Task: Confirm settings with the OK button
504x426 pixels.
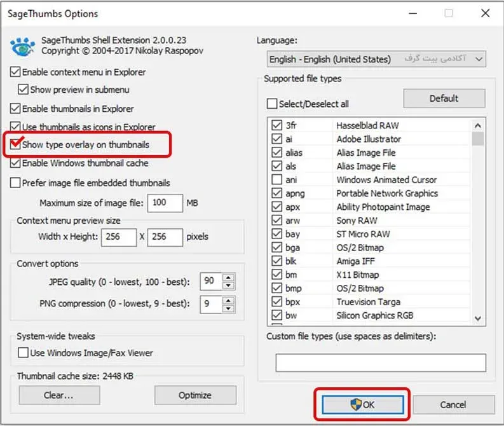Action: pos(363,404)
